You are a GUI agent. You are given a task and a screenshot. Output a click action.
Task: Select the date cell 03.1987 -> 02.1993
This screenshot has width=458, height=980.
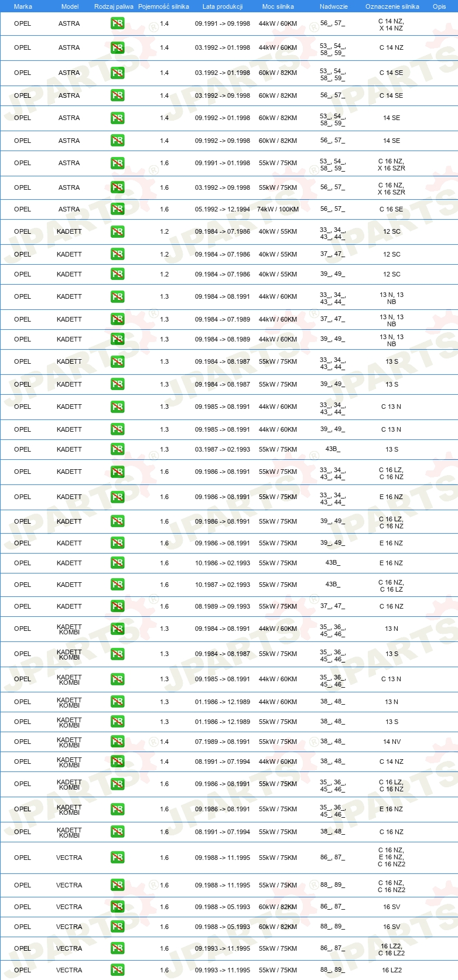point(223,450)
